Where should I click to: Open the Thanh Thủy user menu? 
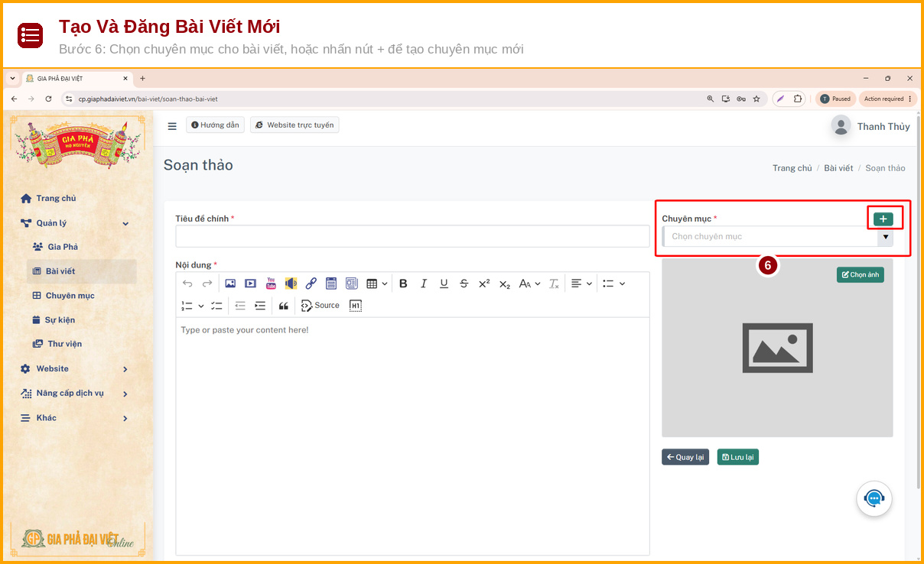[871, 126]
